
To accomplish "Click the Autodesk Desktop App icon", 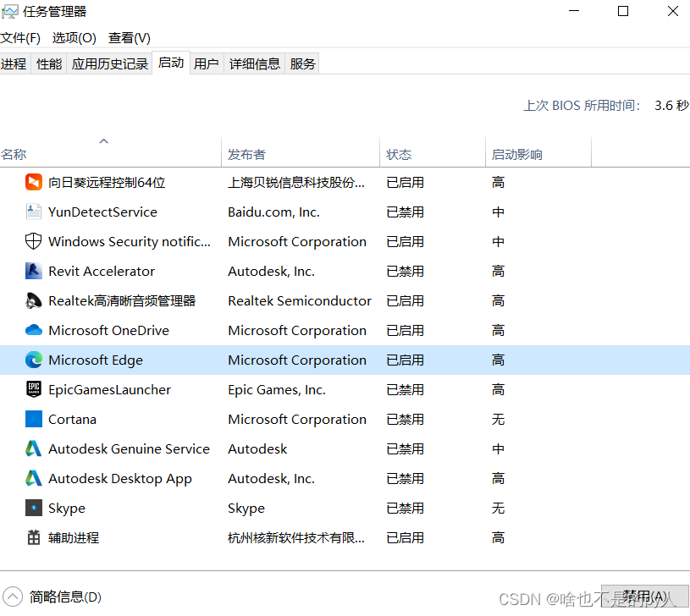I will [x=34, y=478].
